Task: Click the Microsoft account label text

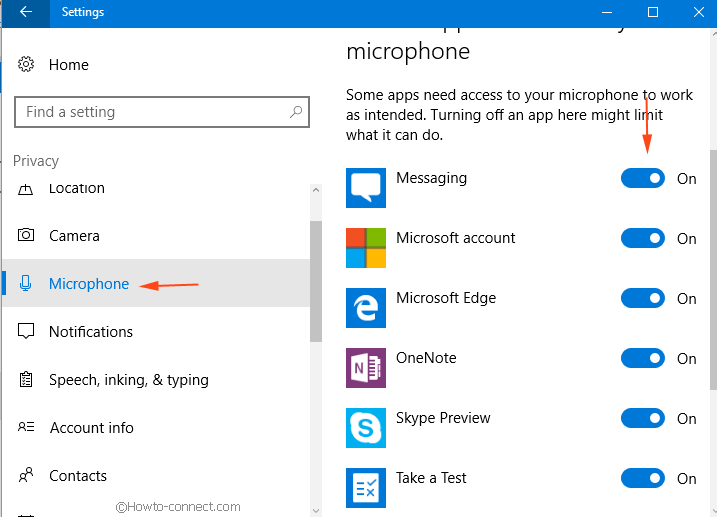Action: (x=455, y=238)
